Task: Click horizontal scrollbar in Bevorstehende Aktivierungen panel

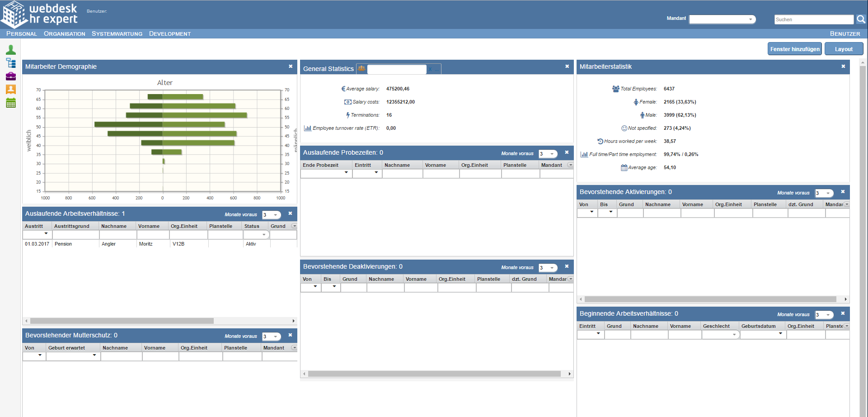Action: click(x=710, y=299)
